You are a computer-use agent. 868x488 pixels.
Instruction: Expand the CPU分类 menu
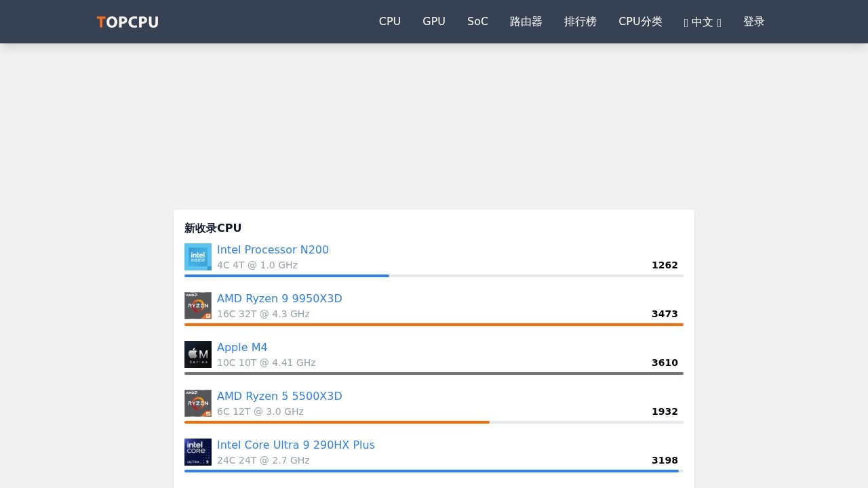pos(640,22)
